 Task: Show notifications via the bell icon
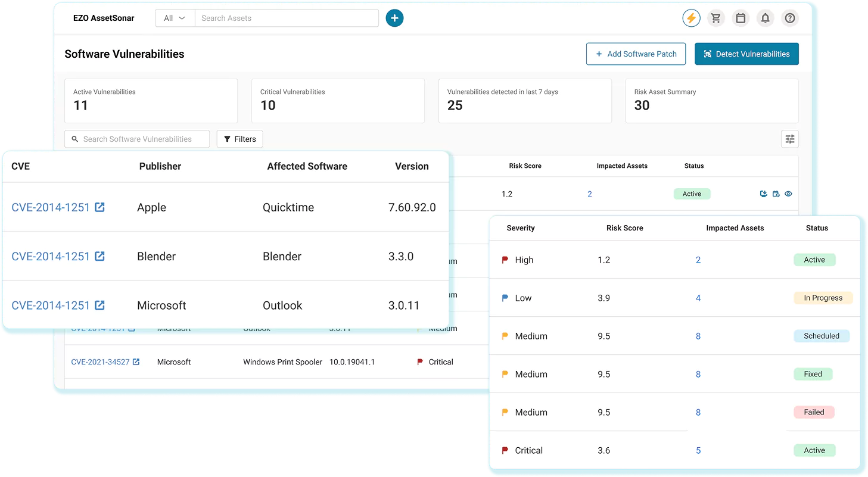766,18
